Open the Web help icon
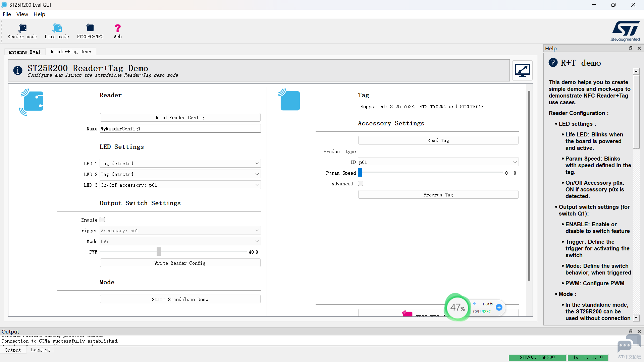Image resolution: width=644 pixels, height=362 pixels. coord(117,31)
